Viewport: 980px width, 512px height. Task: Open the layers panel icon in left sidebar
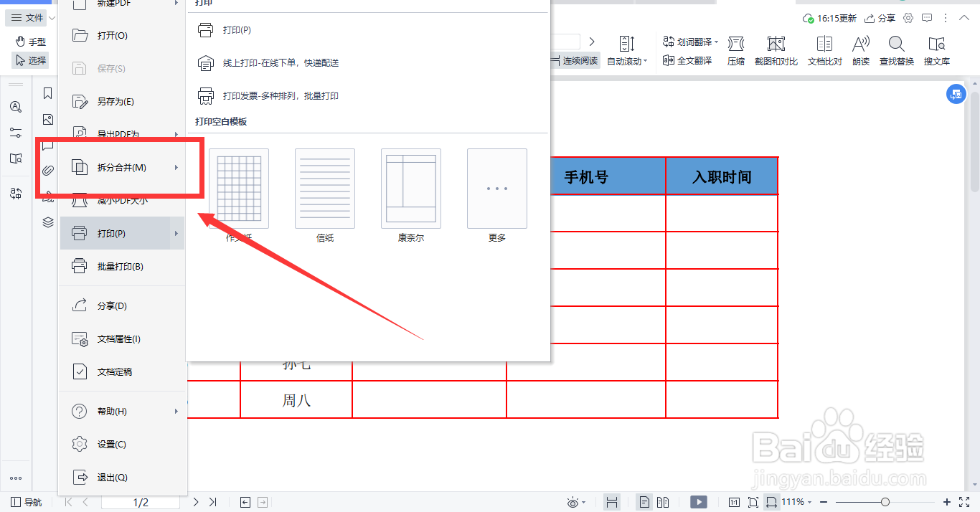pyautogui.click(x=48, y=222)
